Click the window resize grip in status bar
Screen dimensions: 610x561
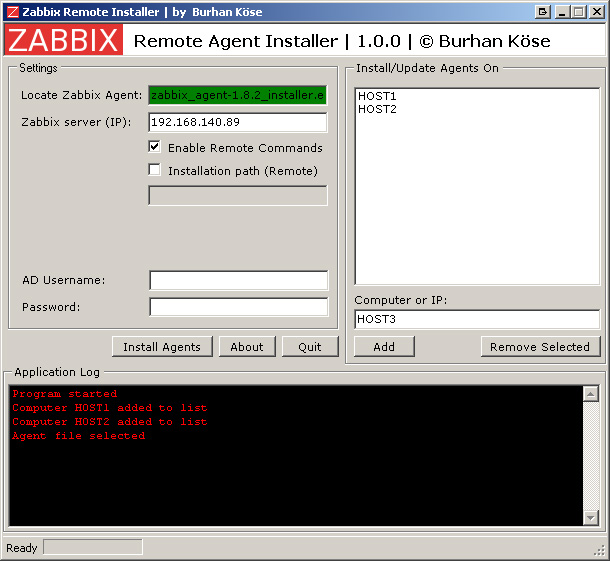(x=600, y=551)
